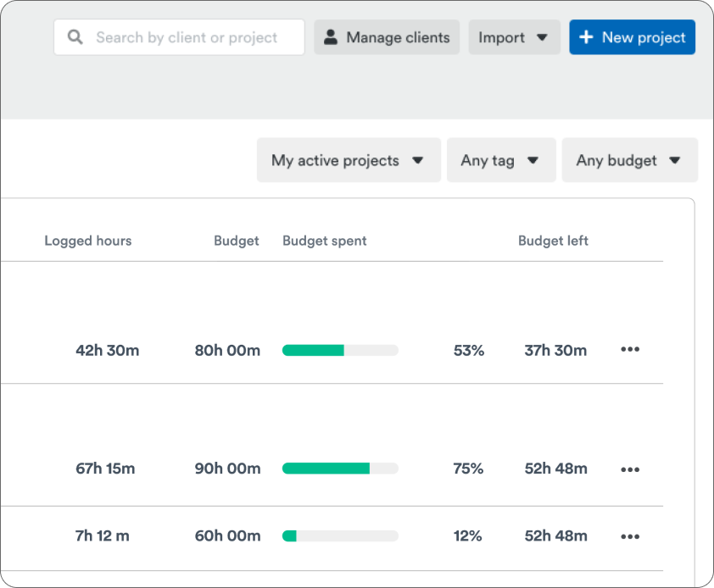Open the My active projects filter

click(x=348, y=160)
